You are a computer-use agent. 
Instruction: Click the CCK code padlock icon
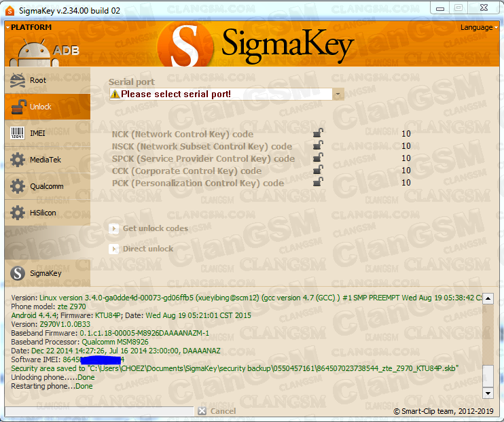coord(318,170)
